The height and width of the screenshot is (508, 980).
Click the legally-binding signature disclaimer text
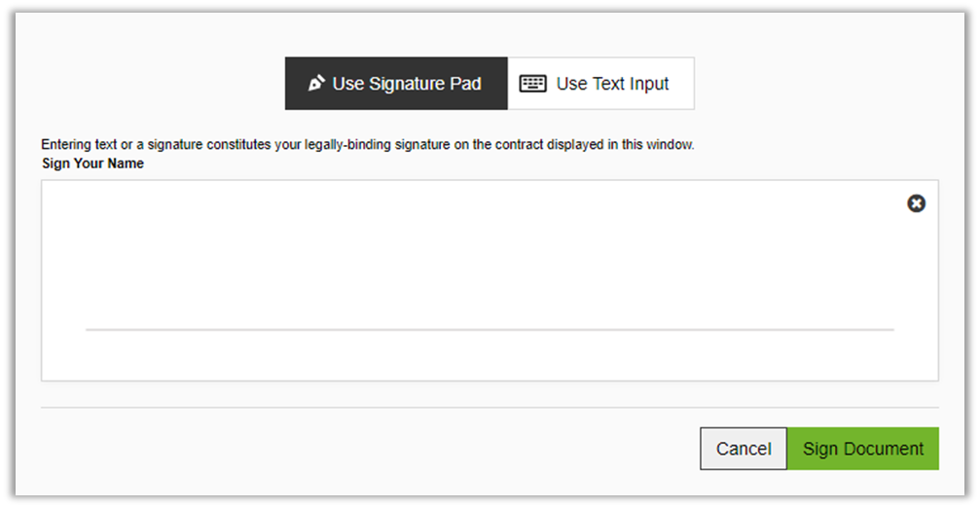[x=367, y=145]
